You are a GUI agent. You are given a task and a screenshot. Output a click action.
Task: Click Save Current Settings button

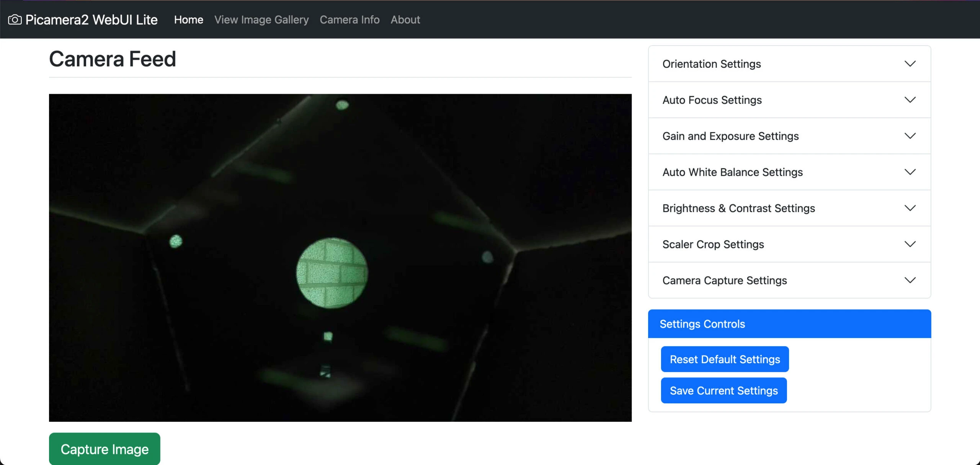click(724, 390)
